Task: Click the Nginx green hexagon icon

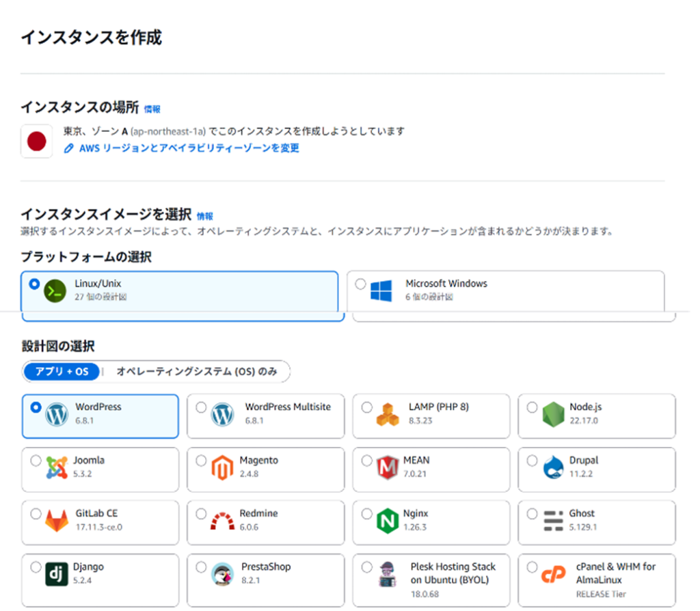Action: 387,521
